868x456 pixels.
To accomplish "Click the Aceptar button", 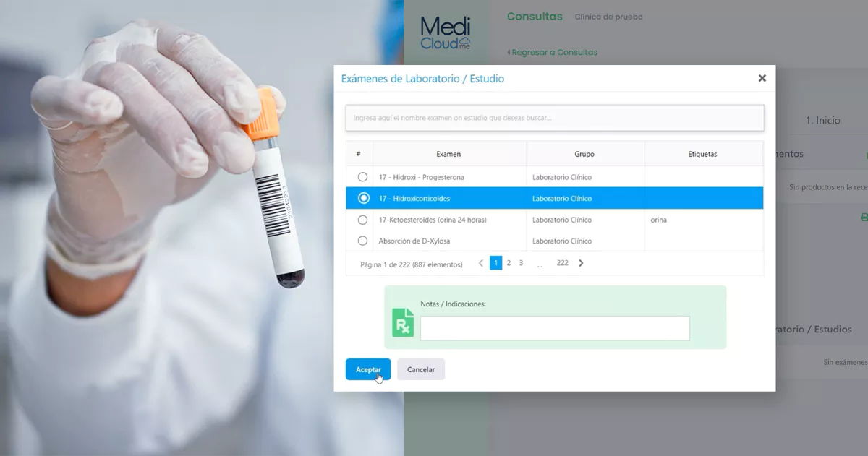I will click(368, 369).
